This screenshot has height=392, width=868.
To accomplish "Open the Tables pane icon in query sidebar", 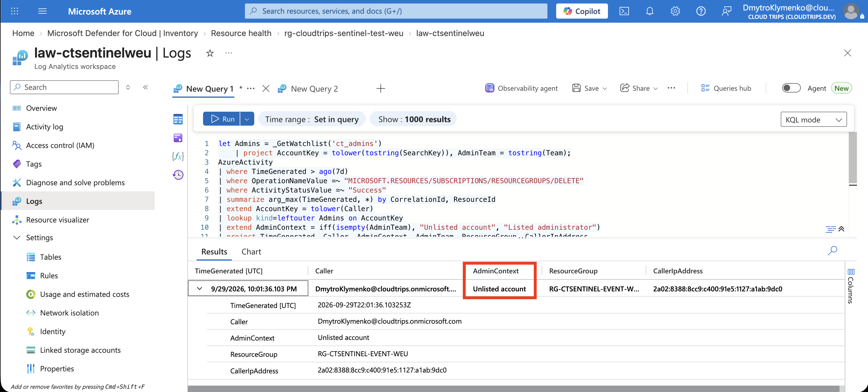I will pyautogui.click(x=178, y=119).
